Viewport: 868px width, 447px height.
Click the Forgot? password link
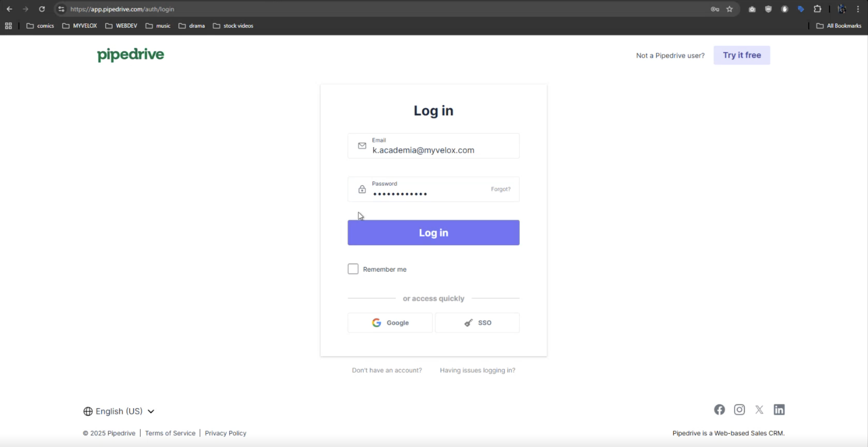(500, 189)
